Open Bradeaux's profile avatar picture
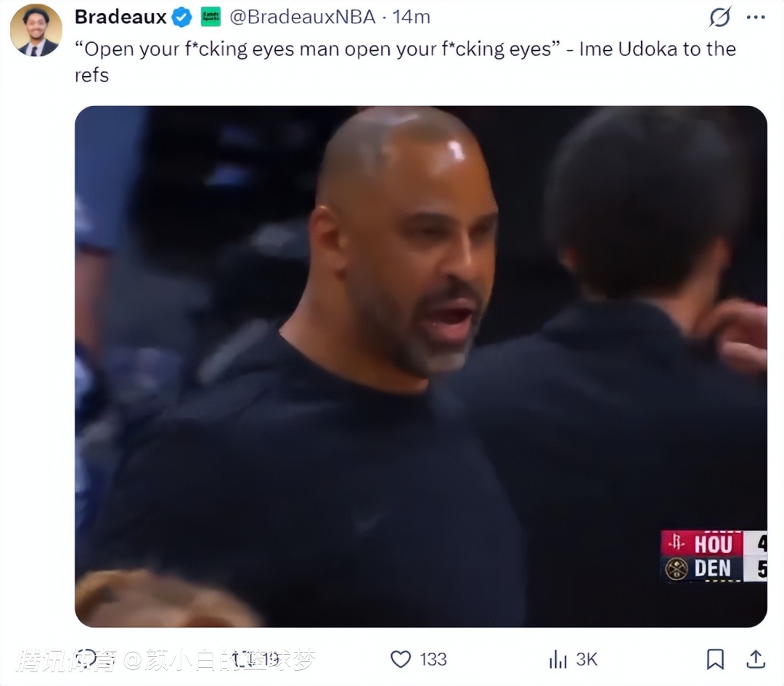Image resolution: width=784 pixels, height=686 pixels. pos(36,30)
